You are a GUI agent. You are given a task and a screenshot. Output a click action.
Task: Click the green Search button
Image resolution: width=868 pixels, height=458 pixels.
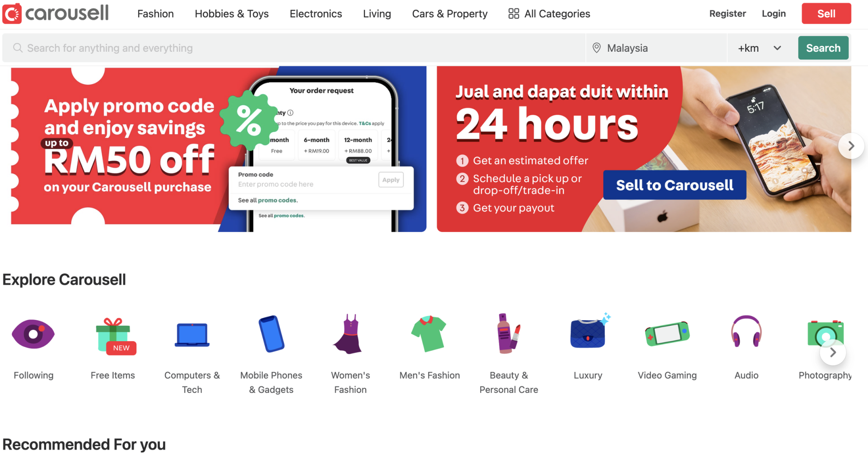point(823,48)
